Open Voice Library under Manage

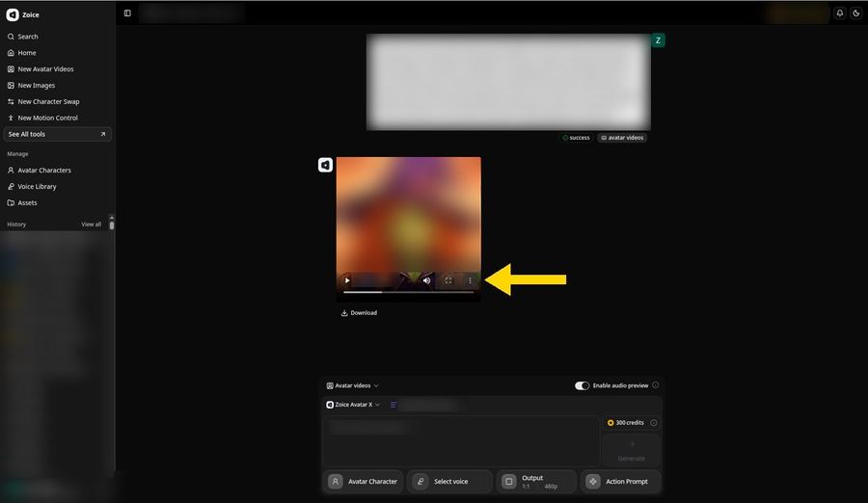click(x=32, y=187)
